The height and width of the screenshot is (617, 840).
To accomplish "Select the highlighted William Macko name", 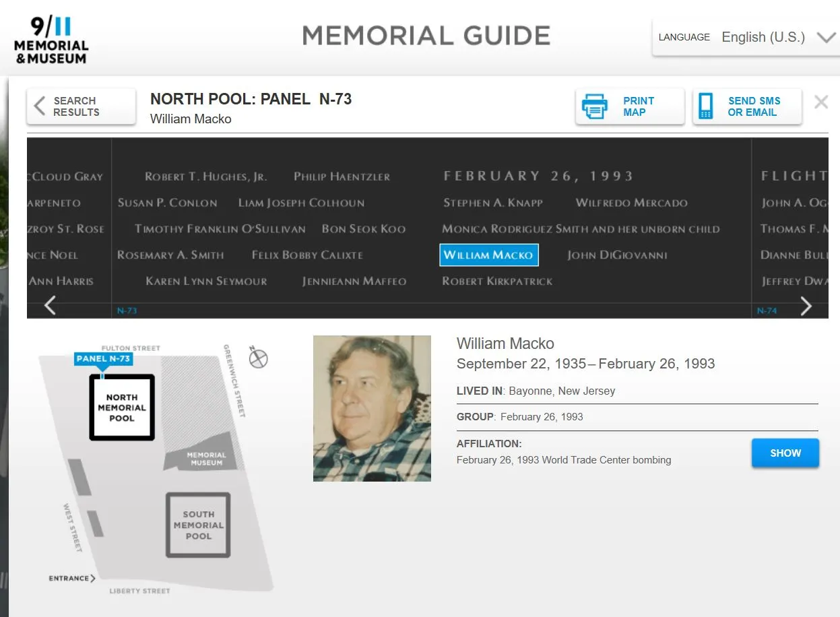I will [489, 255].
